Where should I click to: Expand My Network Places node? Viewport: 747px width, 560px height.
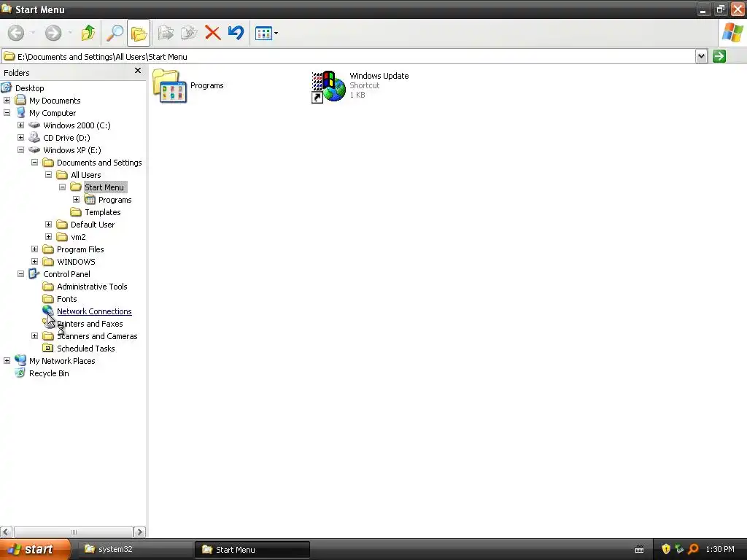click(x=7, y=360)
